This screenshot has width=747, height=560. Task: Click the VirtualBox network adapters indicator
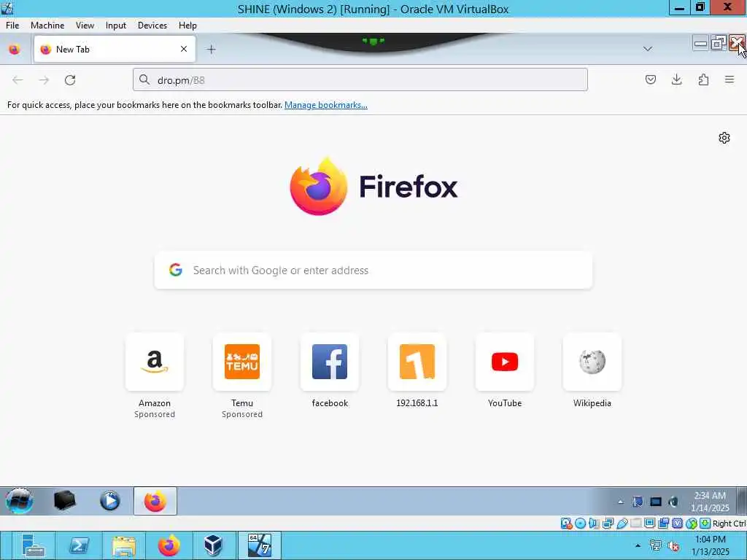(608, 524)
